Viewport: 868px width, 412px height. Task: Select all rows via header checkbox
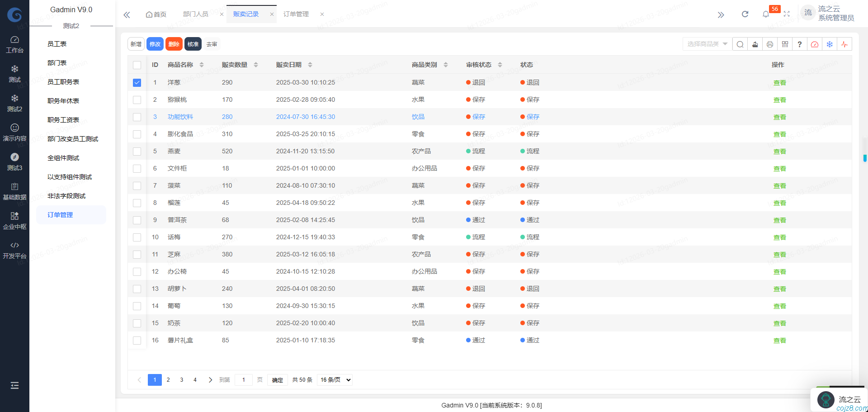[x=137, y=65]
